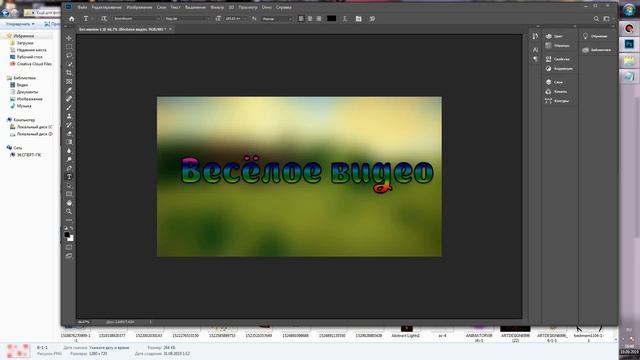
Task: Open the Adjustments panel
Action: [x=559, y=69]
